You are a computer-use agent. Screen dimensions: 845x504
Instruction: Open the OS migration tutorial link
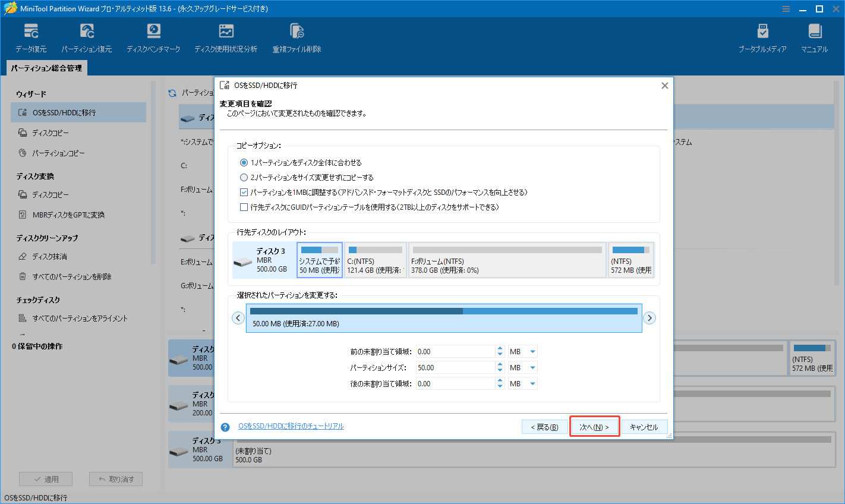pos(289,426)
